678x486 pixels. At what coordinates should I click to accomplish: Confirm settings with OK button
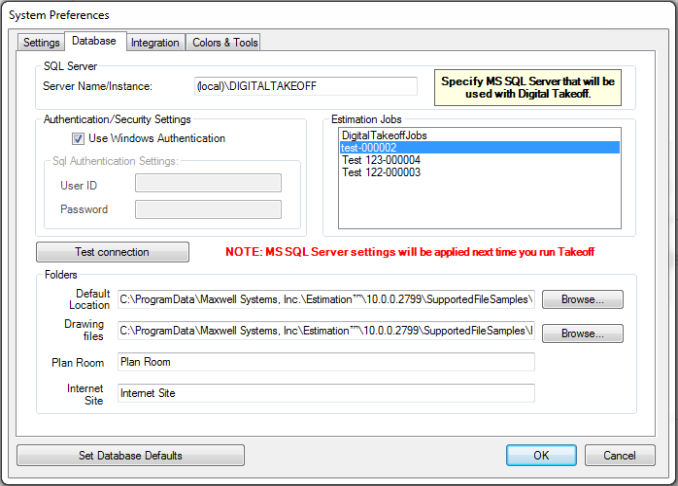click(x=541, y=455)
